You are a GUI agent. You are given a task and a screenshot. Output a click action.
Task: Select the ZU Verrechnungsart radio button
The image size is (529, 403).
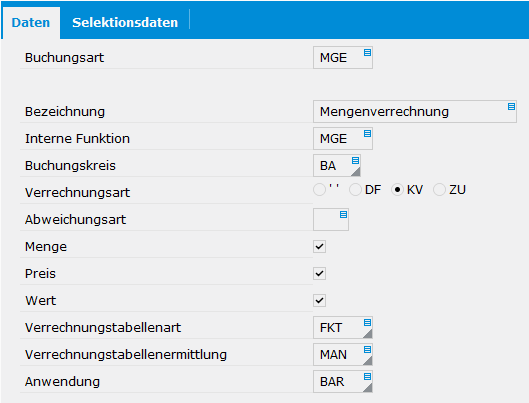pyautogui.click(x=439, y=190)
